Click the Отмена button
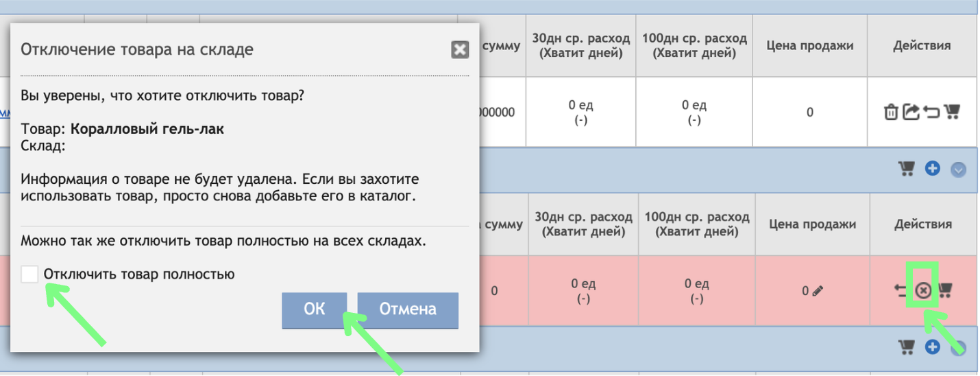Screen dimensions: 980x376 click(408, 309)
